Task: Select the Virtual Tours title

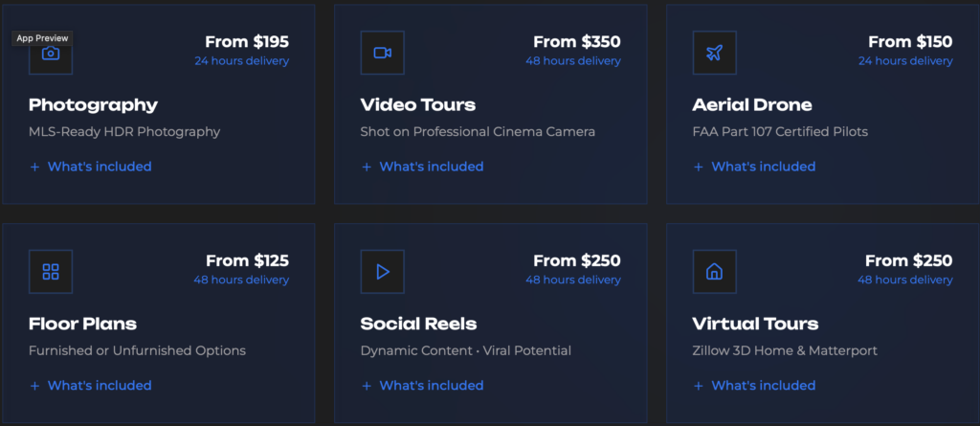Action: coord(755,324)
